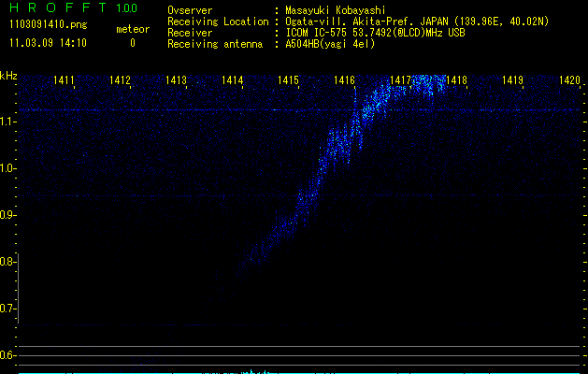Select the 1418 time marker
Viewport: 588px width, 374px height.
point(457,81)
